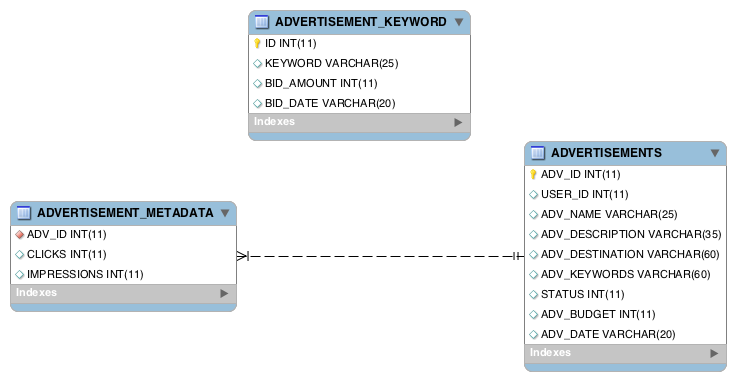Click the ADVERTISEMENT_KEYWORD table icon
The height and width of the screenshot is (381, 736).
(x=261, y=22)
